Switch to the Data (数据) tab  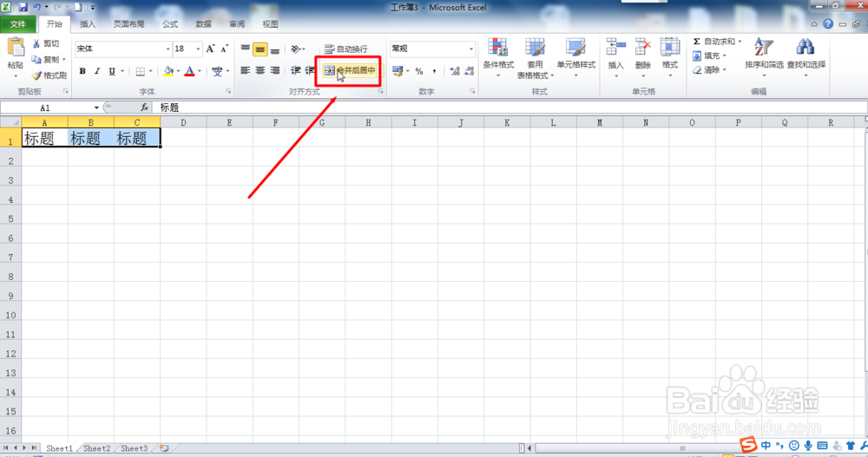tap(203, 24)
